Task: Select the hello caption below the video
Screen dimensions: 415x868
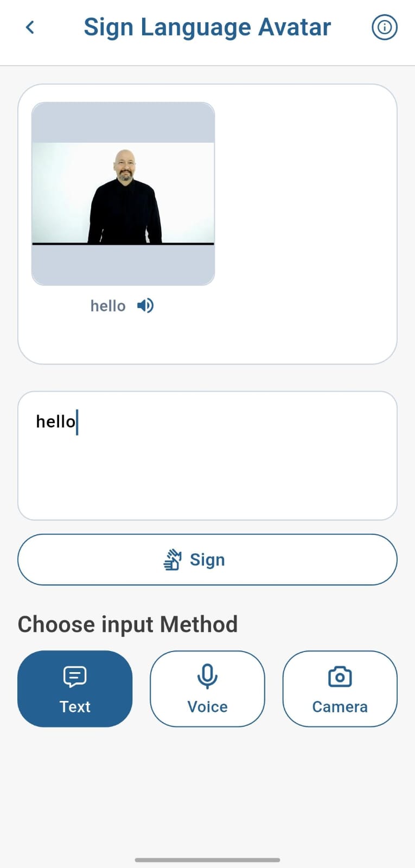Action: [x=107, y=305]
